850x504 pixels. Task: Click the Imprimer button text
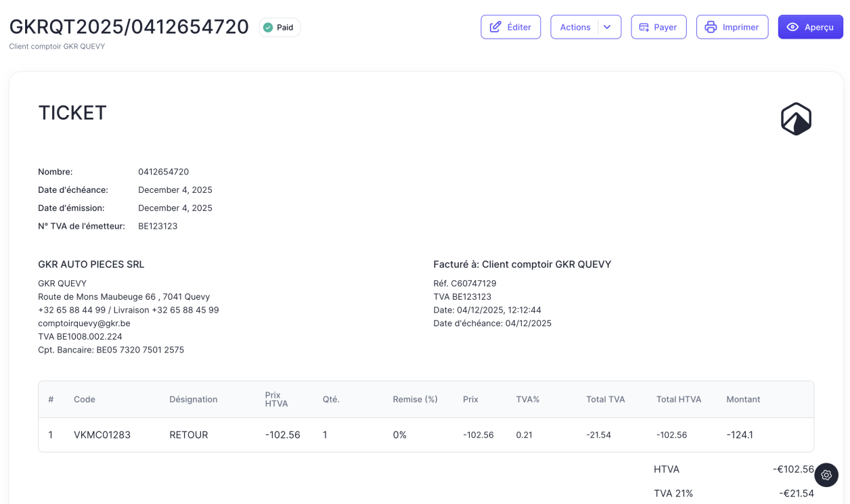point(740,27)
